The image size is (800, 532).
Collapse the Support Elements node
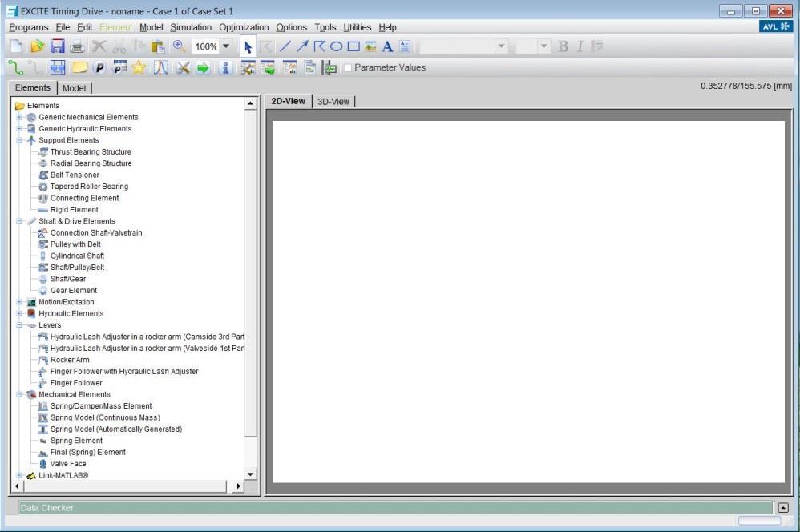19,140
